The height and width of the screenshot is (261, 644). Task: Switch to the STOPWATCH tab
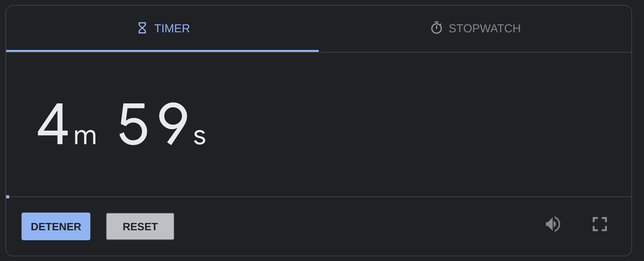click(475, 28)
